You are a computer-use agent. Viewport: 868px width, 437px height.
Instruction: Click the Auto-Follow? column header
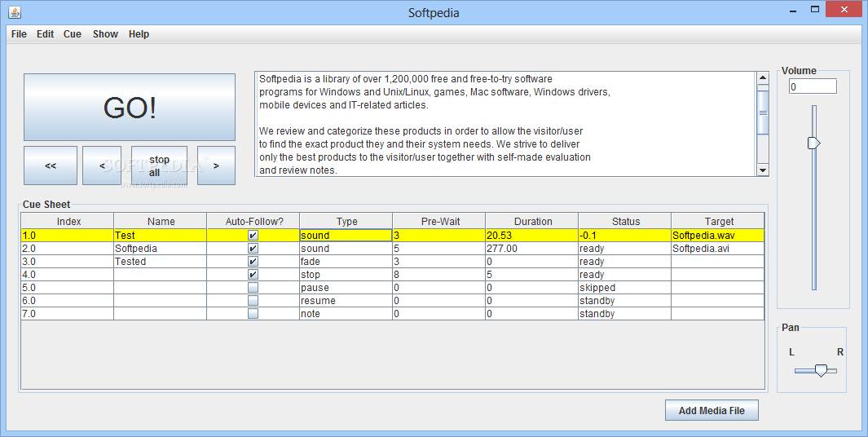[x=254, y=222]
